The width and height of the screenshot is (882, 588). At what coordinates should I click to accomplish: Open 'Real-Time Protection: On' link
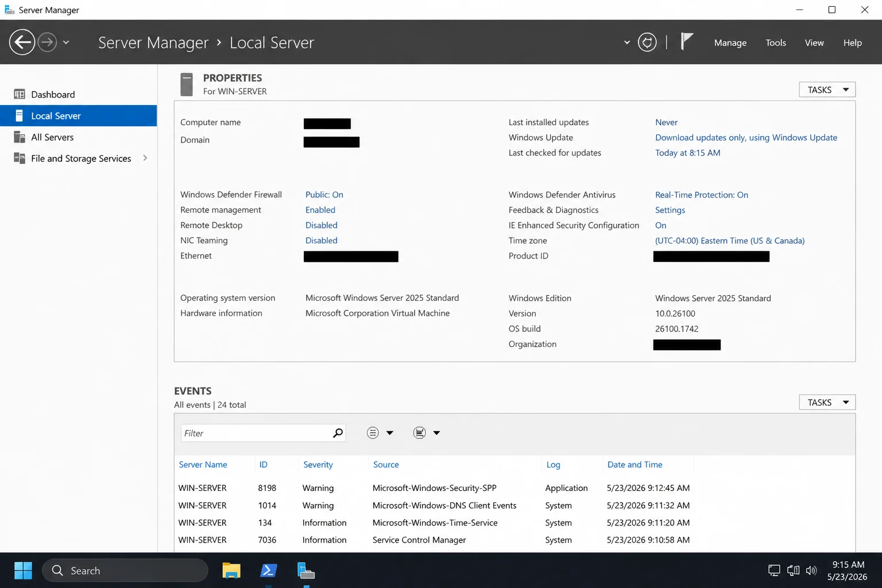(701, 195)
